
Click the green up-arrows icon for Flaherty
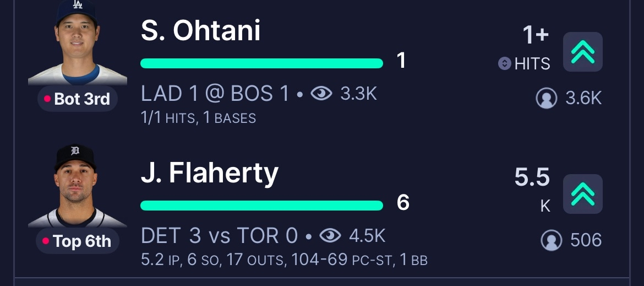pyautogui.click(x=582, y=194)
